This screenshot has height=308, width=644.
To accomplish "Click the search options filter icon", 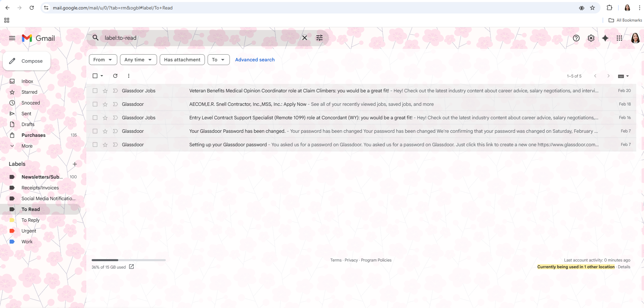I will 319,38.
